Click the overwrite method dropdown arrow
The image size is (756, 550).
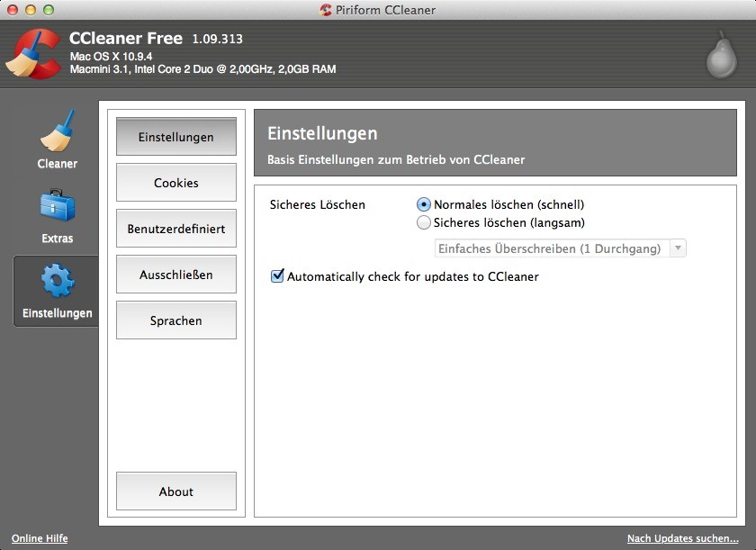676,248
